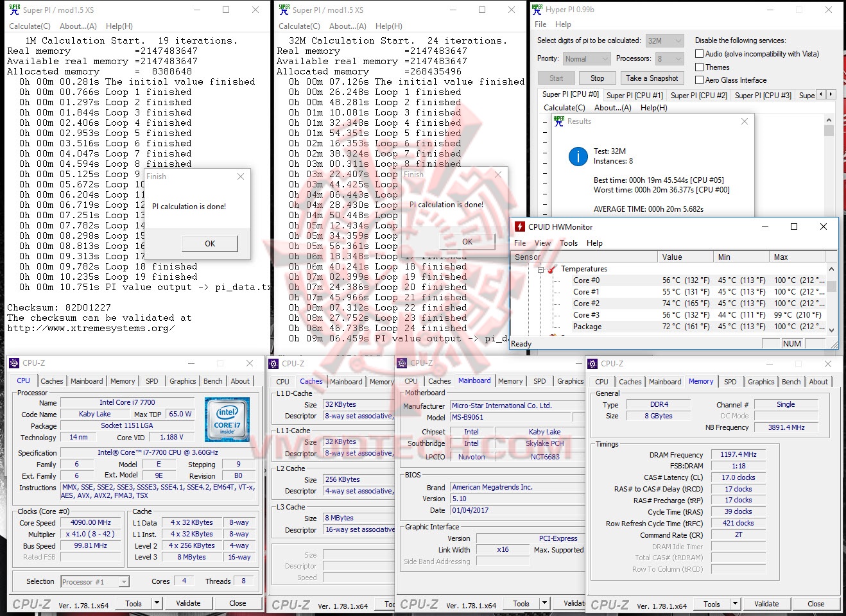Click the title bar icon of the CPU-Z window showing the CPU tab
846x616 pixels.
click(15, 363)
